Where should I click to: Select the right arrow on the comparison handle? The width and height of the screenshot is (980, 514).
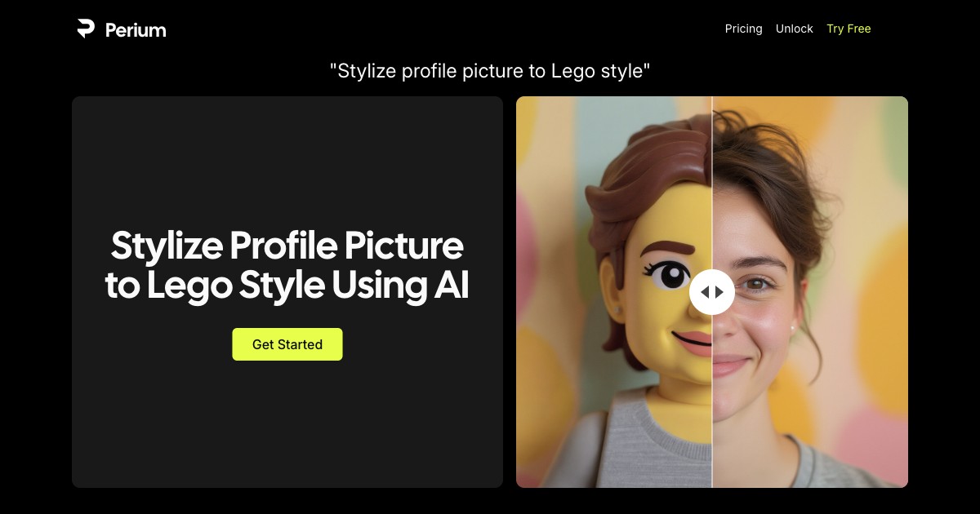719,291
